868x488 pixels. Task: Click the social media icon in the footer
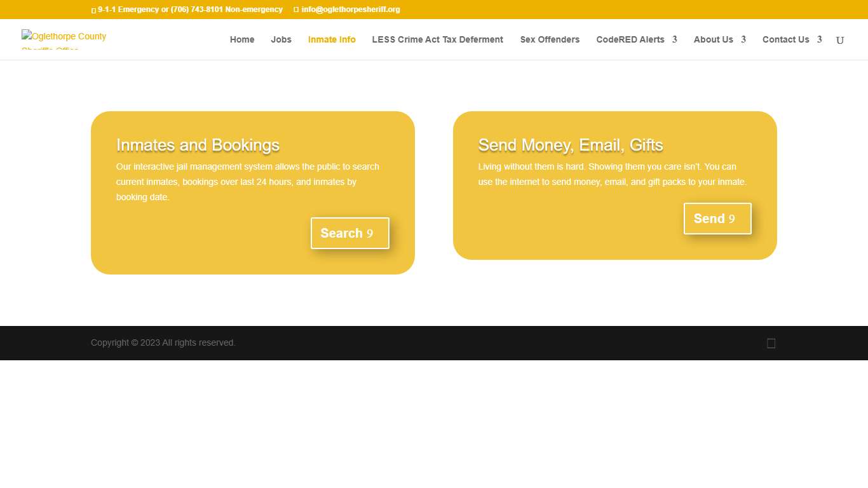771,343
